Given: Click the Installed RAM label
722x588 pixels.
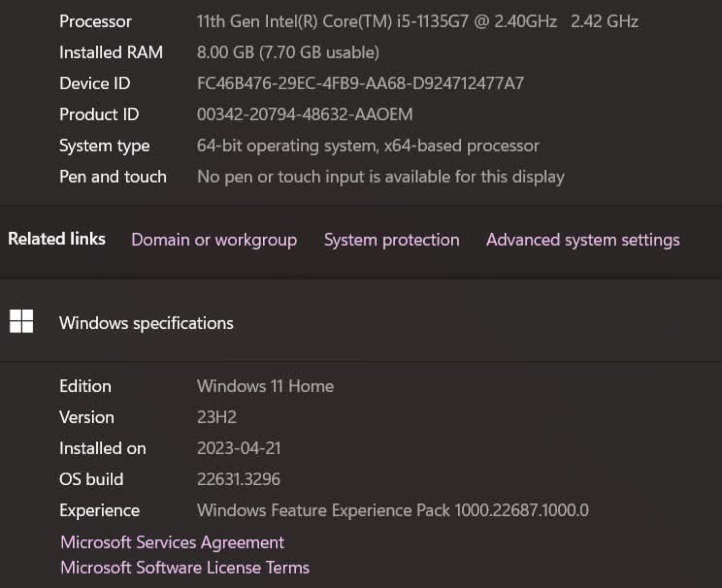Looking at the screenshot, I should coord(111,52).
